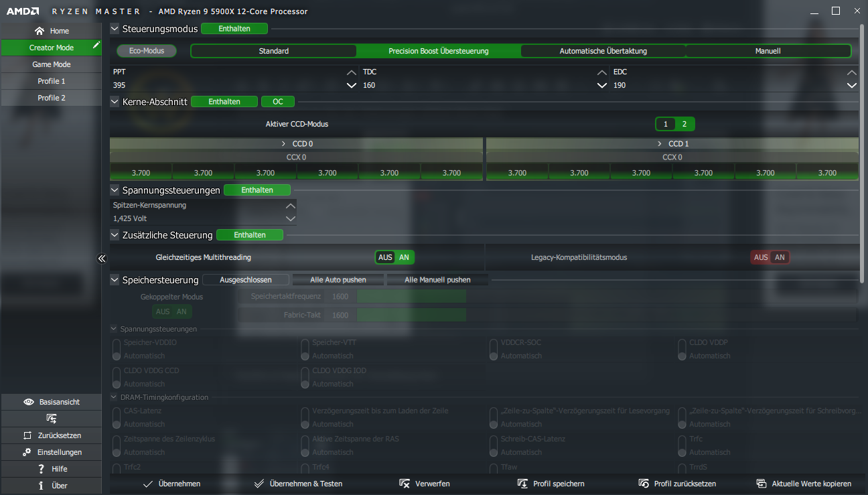Select Automatische Übertaktung mode
Image resolution: width=868 pixels, height=495 pixels.
(603, 51)
